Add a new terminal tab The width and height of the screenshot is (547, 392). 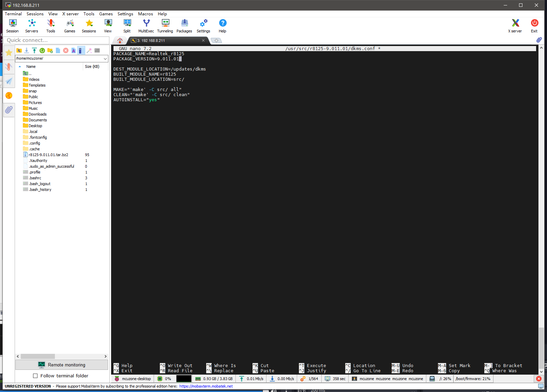(216, 41)
